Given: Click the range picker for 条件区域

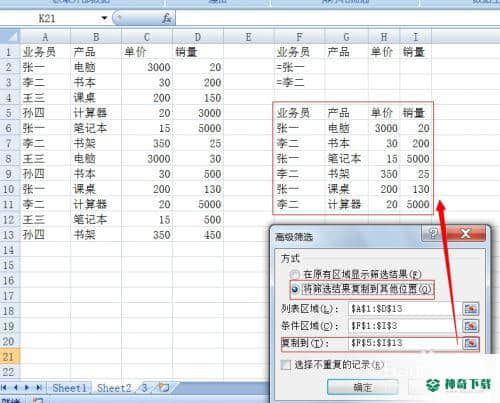Looking at the screenshot, I should 471,326.
